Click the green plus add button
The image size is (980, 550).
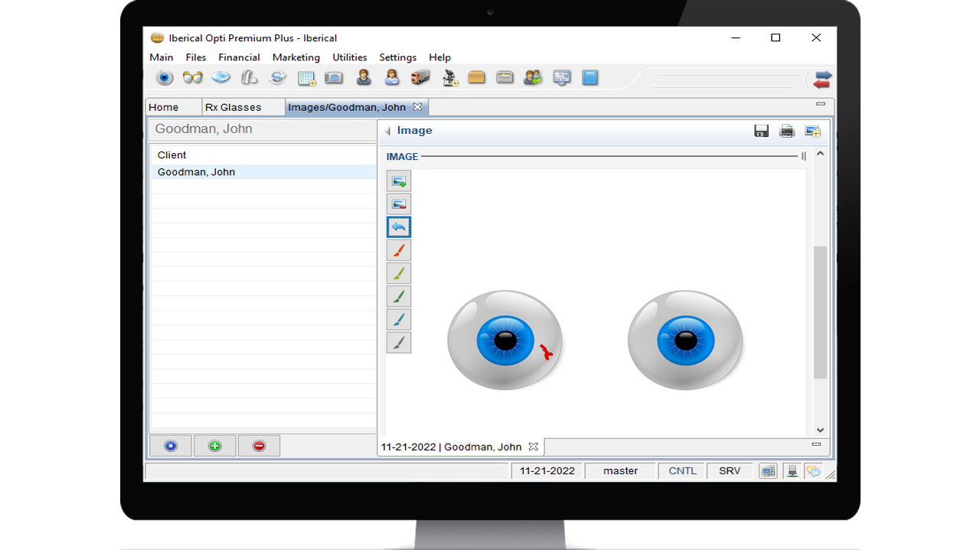coord(214,446)
